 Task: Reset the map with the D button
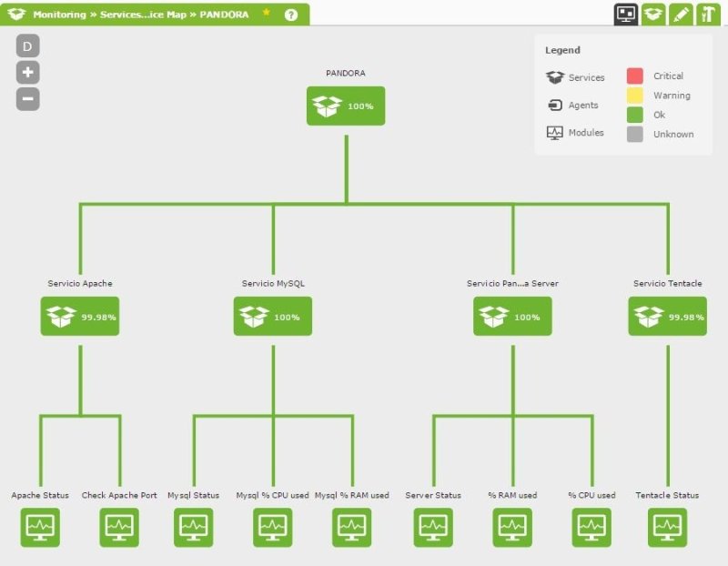pos(28,46)
